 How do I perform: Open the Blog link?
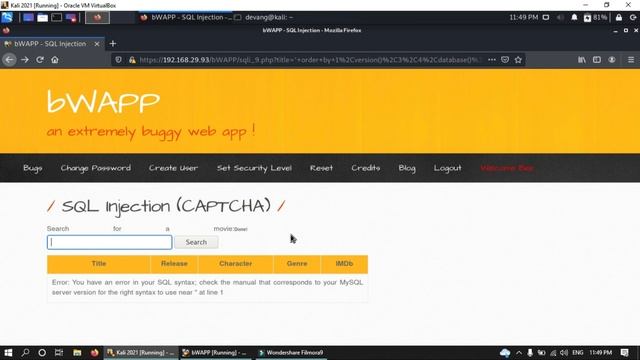click(407, 168)
